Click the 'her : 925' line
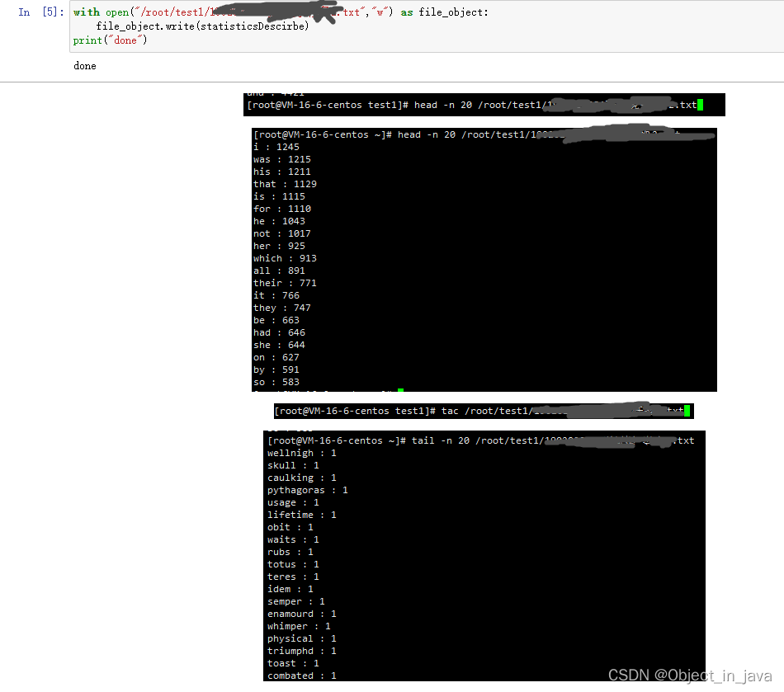The width and height of the screenshot is (784, 692). coord(279,246)
